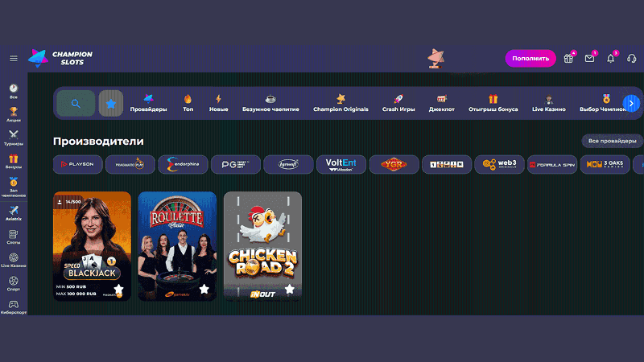The width and height of the screenshot is (644, 362).
Task: Filter by 1spin4win provider
Action: point(447,164)
